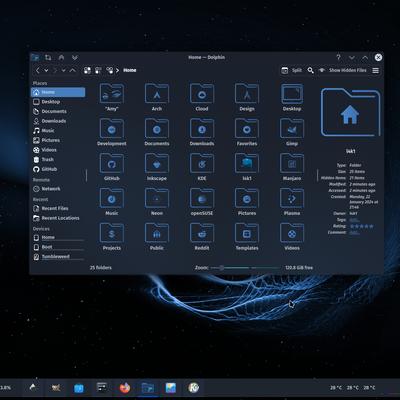400x400 pixels.
Task: Launch Firefox from the taskbar
Action: click(125, 388)
